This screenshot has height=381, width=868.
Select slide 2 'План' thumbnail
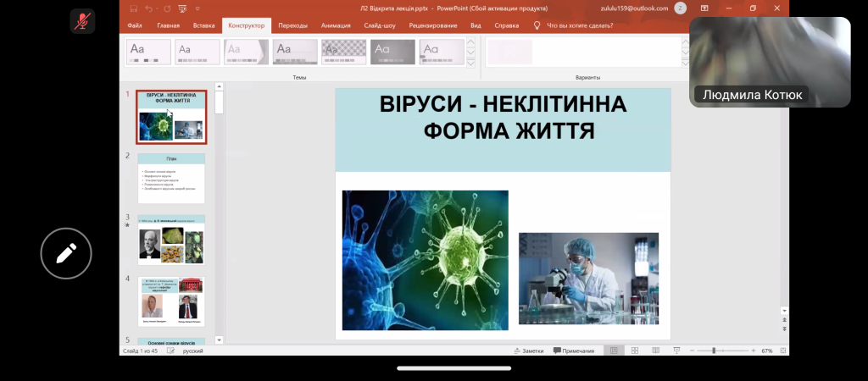[172, 178]
